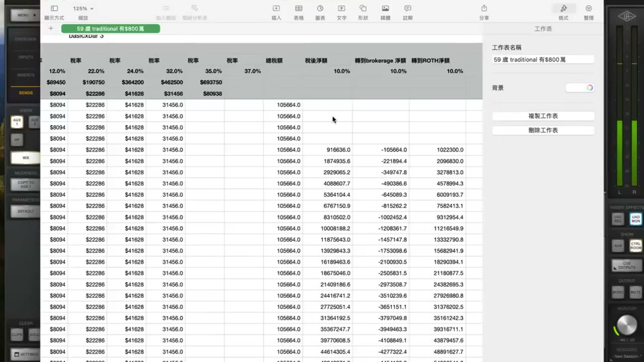Toggle CTRL ROOM show button
The image size is (644, 362).
[x=636, y=246]
